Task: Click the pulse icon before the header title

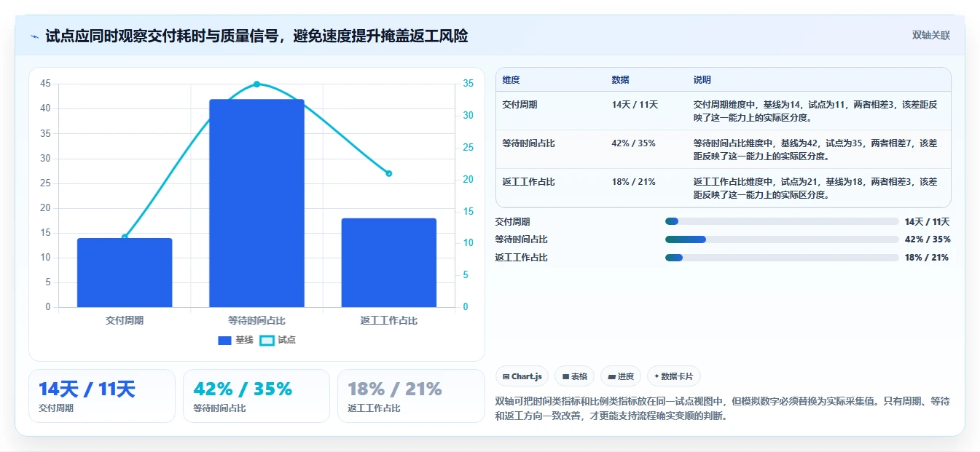Action: tap(34, 36)
